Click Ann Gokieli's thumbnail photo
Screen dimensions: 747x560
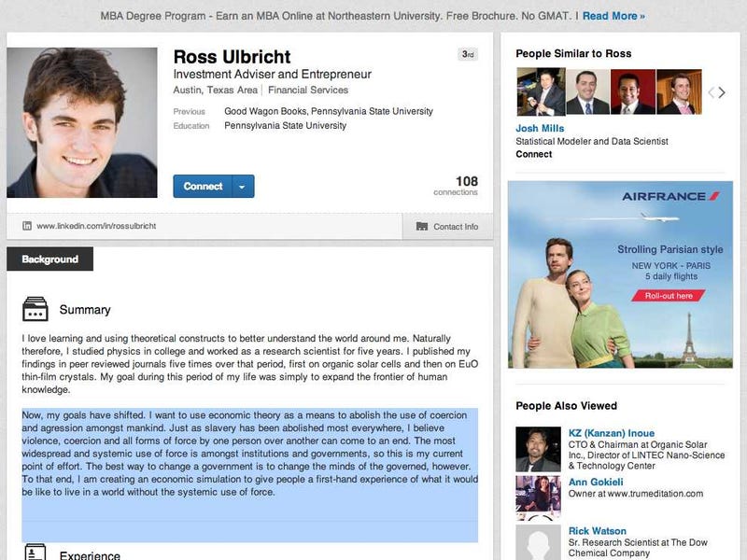tap(538, 497)
